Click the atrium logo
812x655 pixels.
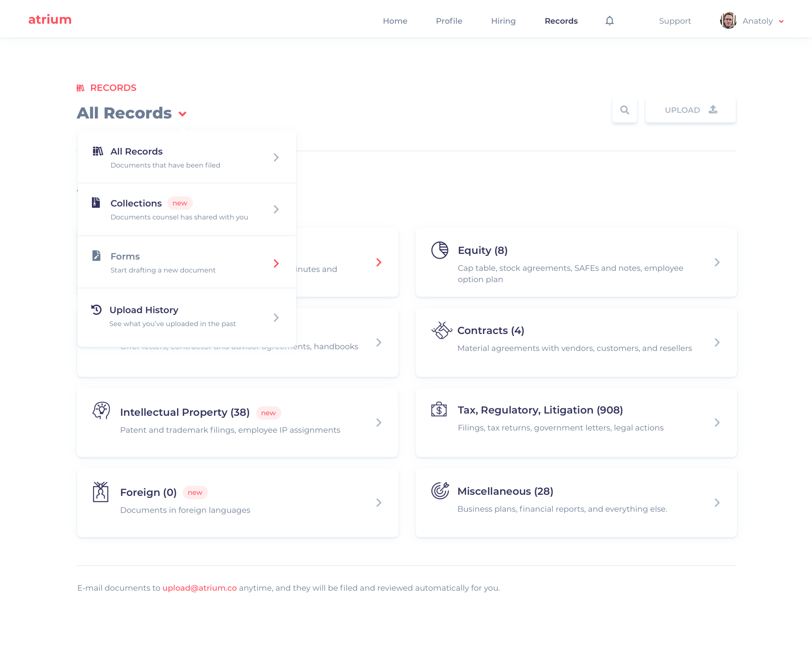(50, 19)
